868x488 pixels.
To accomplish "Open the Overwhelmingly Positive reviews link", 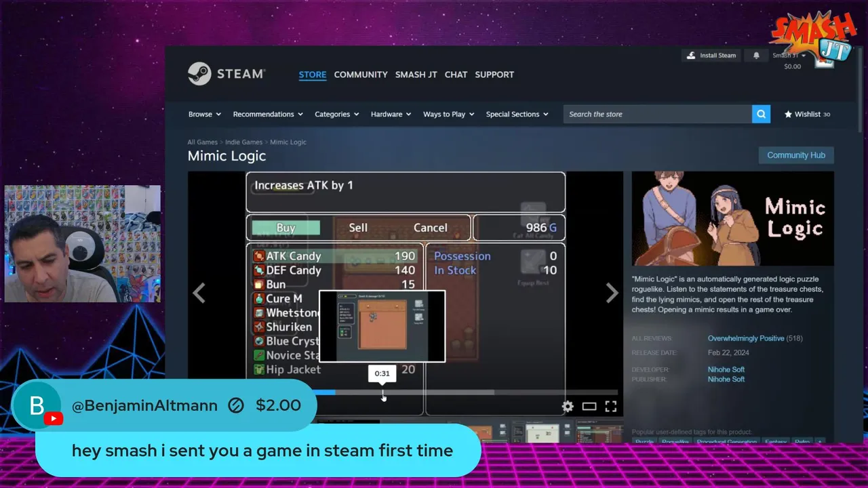I will [x=746, y=338].
